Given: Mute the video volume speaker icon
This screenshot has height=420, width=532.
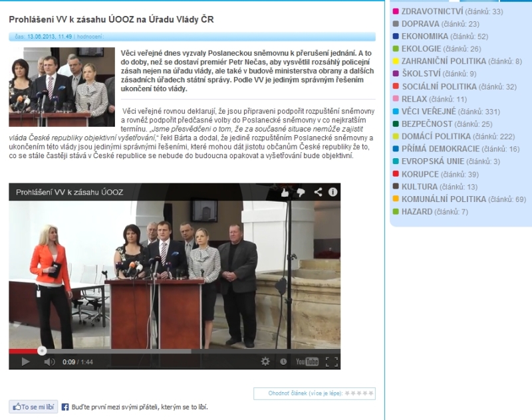Looking at the screenshot, I should tap(49, 362).
